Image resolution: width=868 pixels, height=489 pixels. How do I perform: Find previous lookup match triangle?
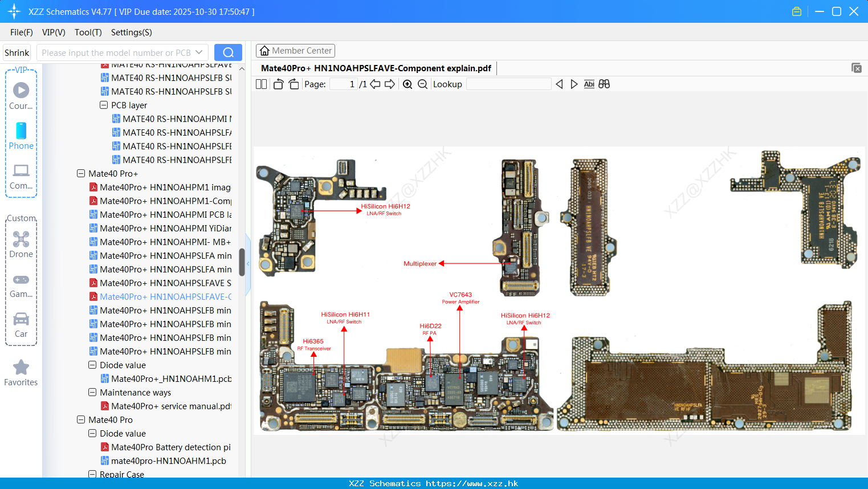[x=559, y=84]
